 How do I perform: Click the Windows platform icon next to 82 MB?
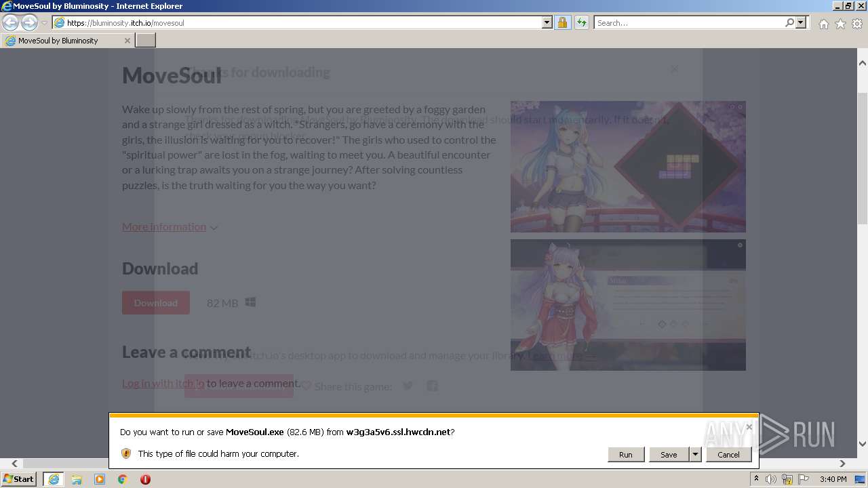click(250, 302)
